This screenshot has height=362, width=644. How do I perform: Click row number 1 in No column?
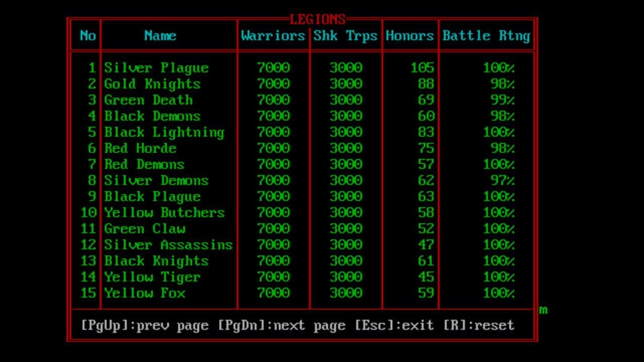pos(92,68)
